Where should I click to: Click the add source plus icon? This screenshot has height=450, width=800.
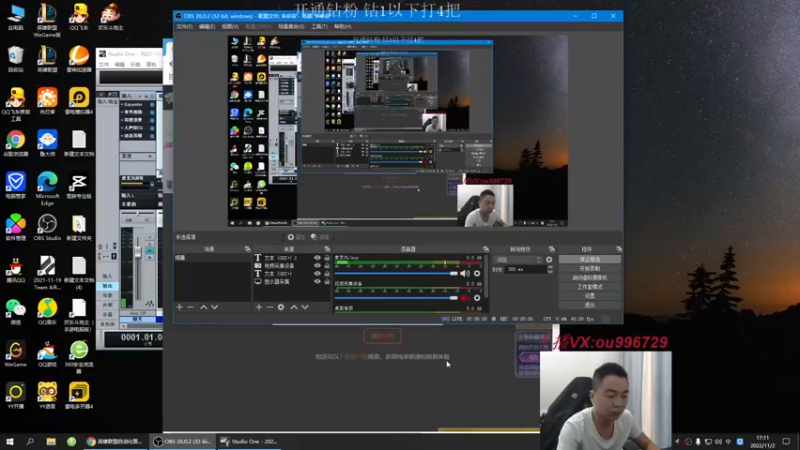click(259, 307)
